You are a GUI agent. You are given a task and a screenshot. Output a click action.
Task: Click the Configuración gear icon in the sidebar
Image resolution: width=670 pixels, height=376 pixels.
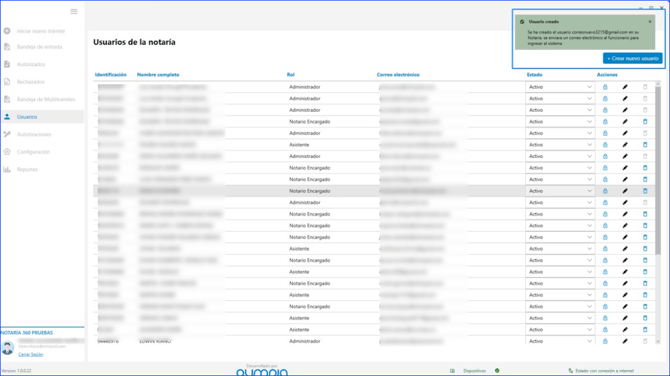[7, 152]
